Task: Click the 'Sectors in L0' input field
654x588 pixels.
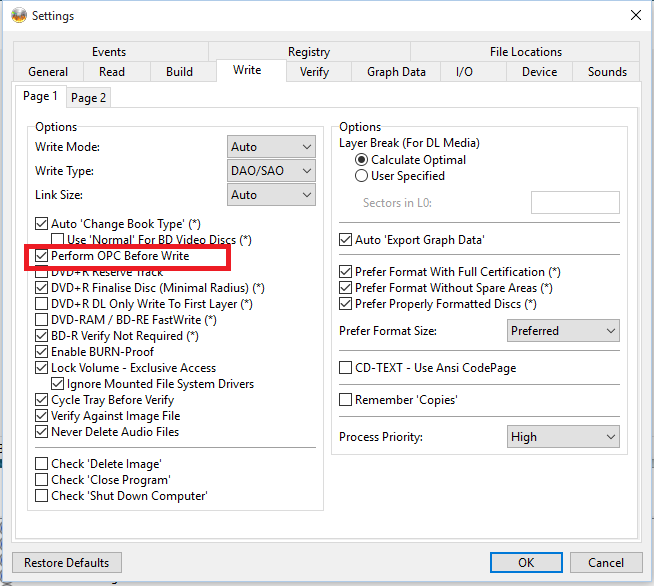Action: point(574,203)
